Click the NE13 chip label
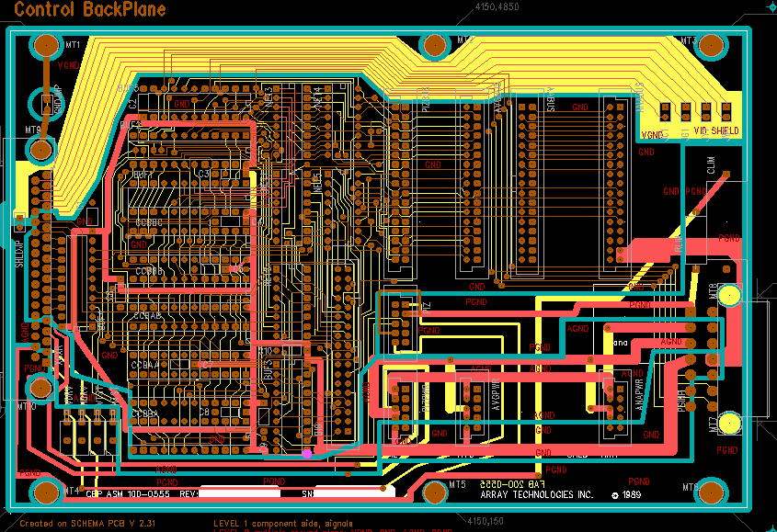This screenshot has height=532, width=777. point(269,97)
